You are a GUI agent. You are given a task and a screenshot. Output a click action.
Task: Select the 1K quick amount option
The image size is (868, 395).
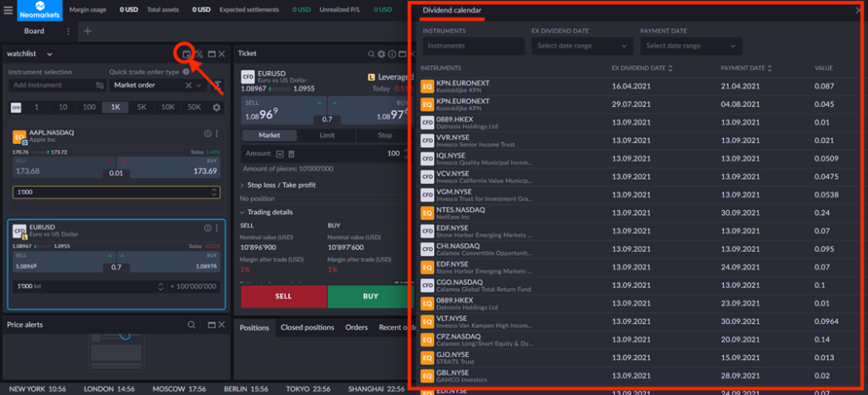[115, 108]
